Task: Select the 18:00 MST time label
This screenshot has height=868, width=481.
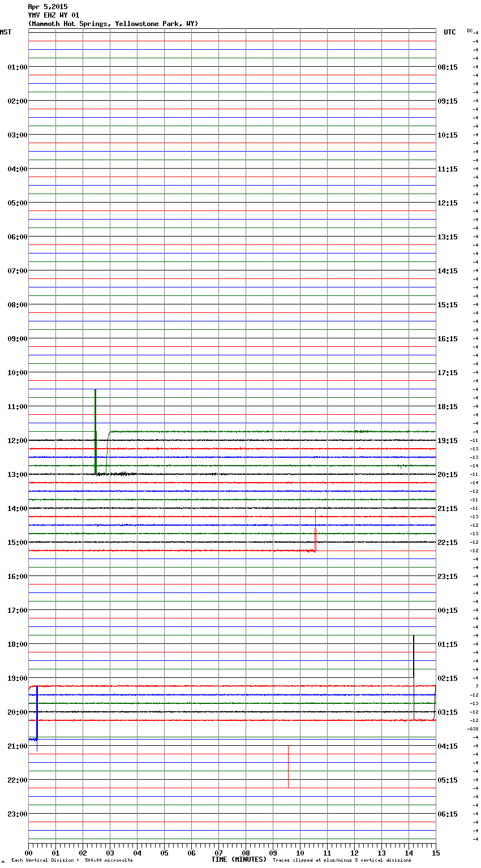Action: pyautogui.click(x=18, y=644)
